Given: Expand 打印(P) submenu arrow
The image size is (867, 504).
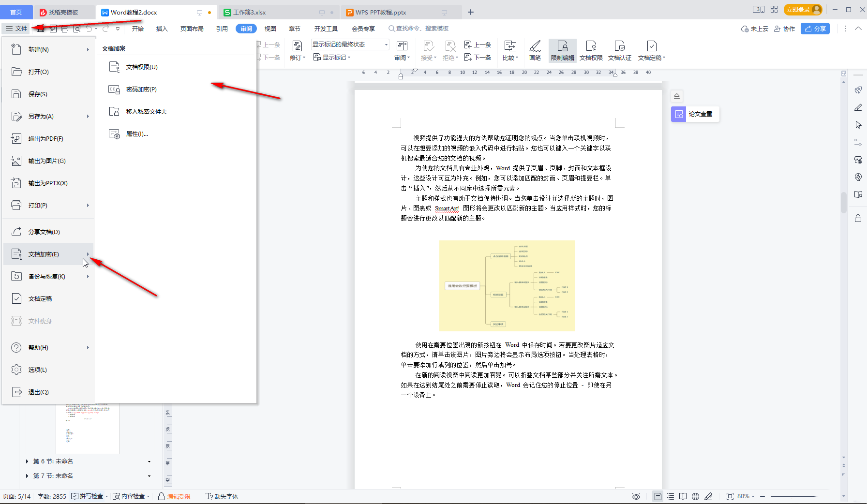Looking at the screenshot, I should click(88, 205).
